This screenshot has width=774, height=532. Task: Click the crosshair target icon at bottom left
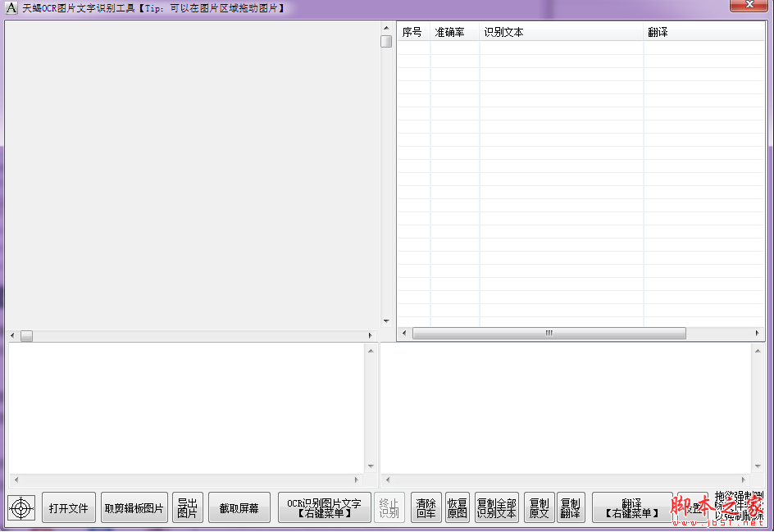[21, 507]
